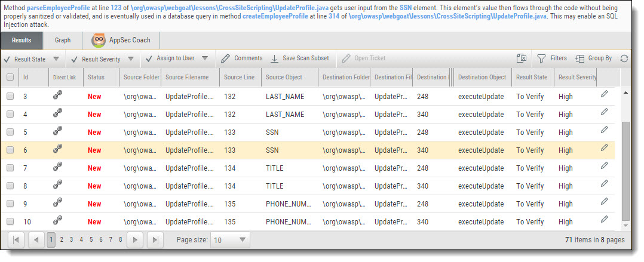Check the box for result 7
This screenshot has height=262, width=644.
pyautogui.click(x=10, y=168)
